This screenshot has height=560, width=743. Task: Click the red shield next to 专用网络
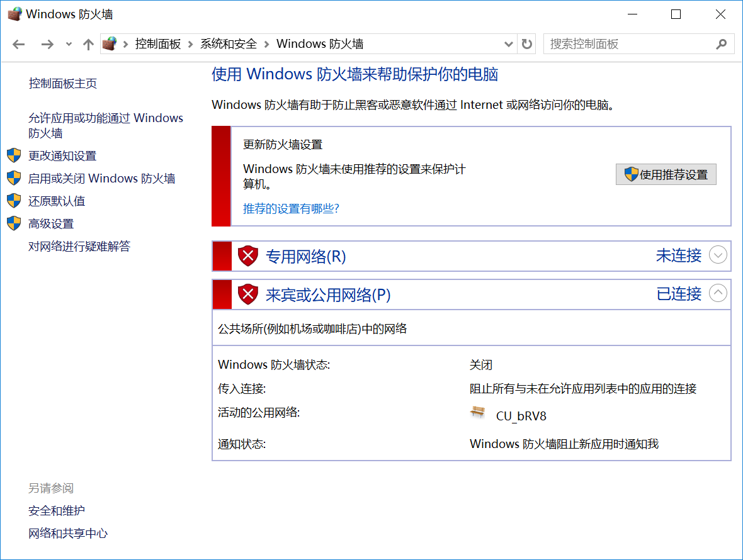[248, 256]
